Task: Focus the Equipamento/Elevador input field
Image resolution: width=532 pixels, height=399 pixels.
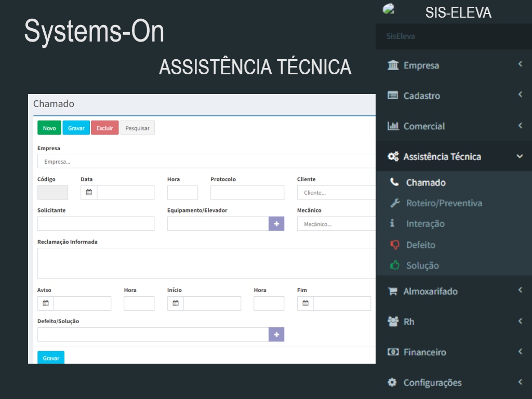Action: coord(218,223)
